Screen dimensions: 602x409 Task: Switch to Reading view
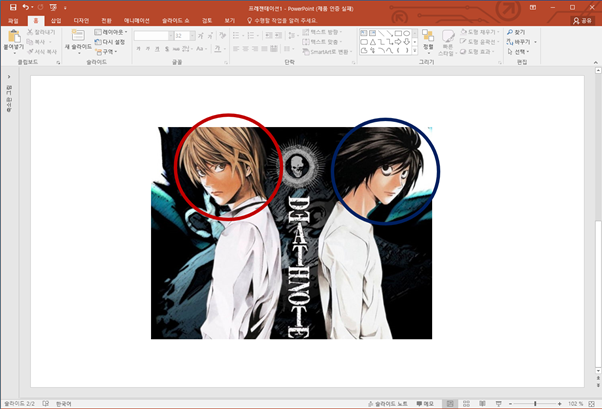(x=483, y=404)
